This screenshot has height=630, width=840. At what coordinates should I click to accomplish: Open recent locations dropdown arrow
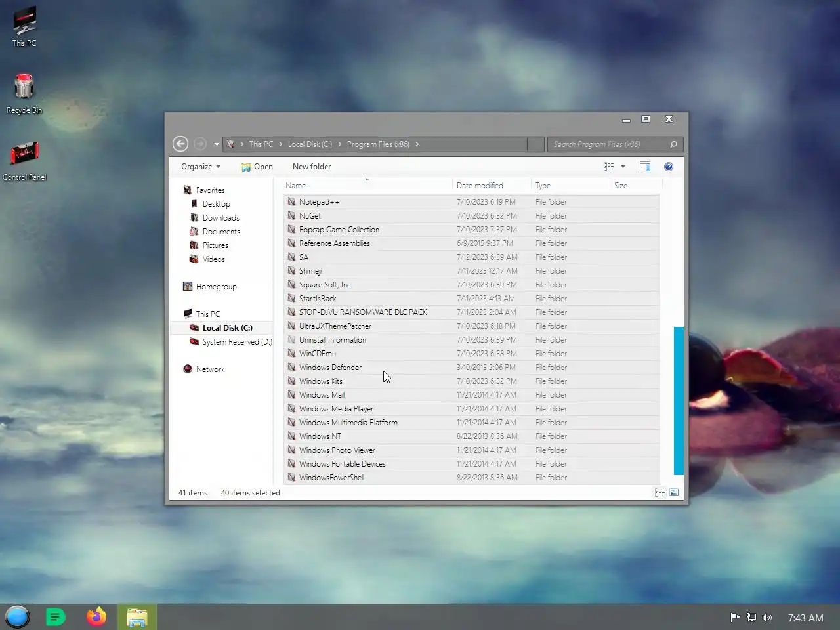point(217,144)
